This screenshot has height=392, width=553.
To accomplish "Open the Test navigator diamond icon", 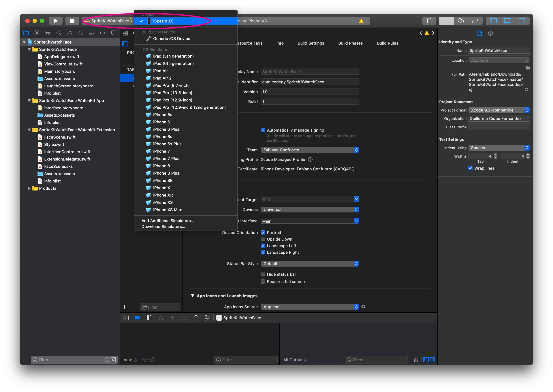I will (81, 33).
